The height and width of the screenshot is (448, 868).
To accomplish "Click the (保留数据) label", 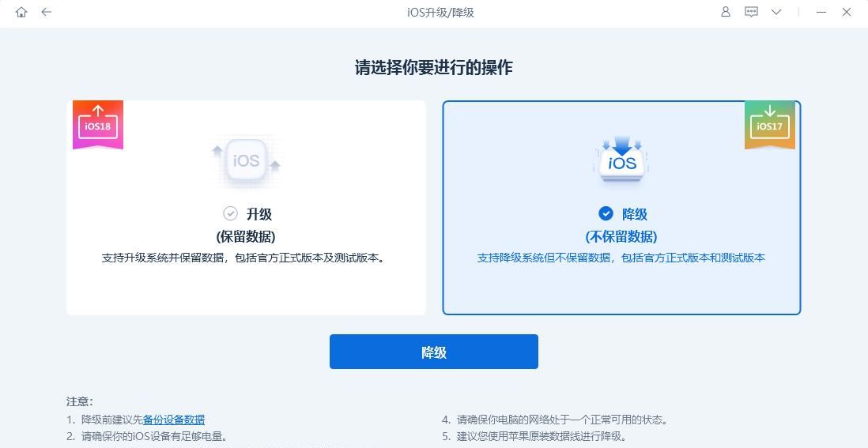I will 246,237.
